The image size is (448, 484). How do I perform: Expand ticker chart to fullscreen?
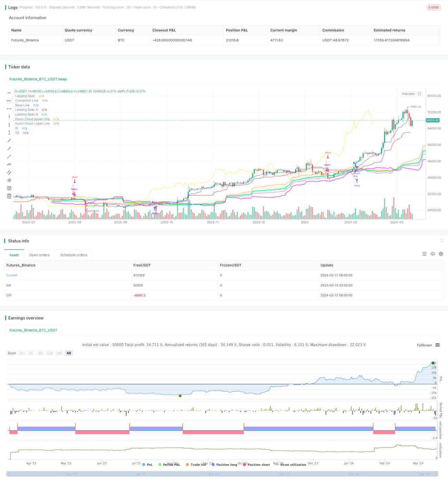420,94
